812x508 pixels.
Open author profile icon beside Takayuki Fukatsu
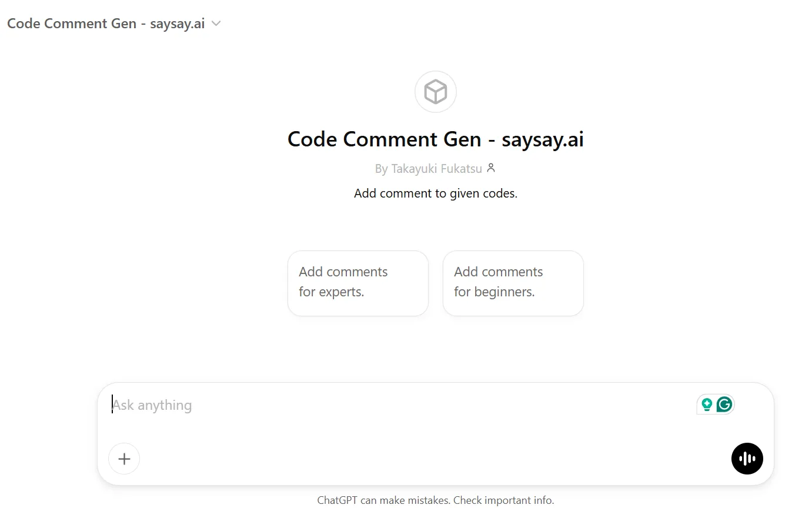(x=491, y=168)
